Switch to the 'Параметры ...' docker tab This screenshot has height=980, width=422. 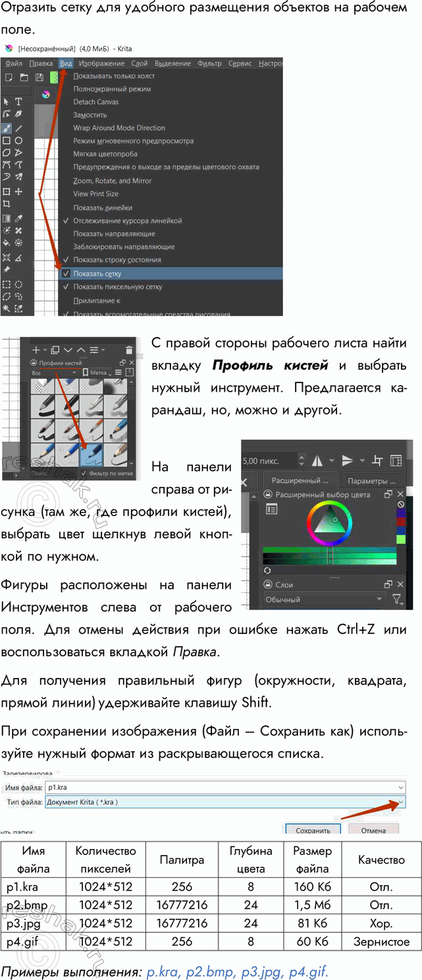[x=372, y=480]
